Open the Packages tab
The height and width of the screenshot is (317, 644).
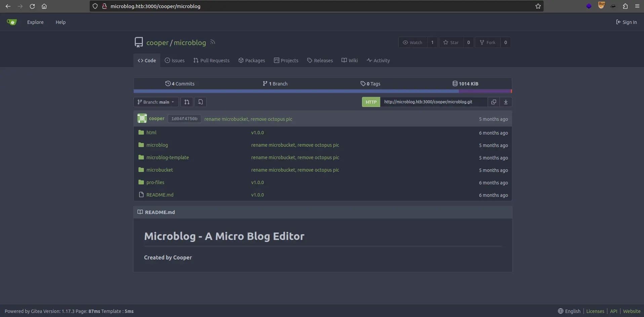252,61
